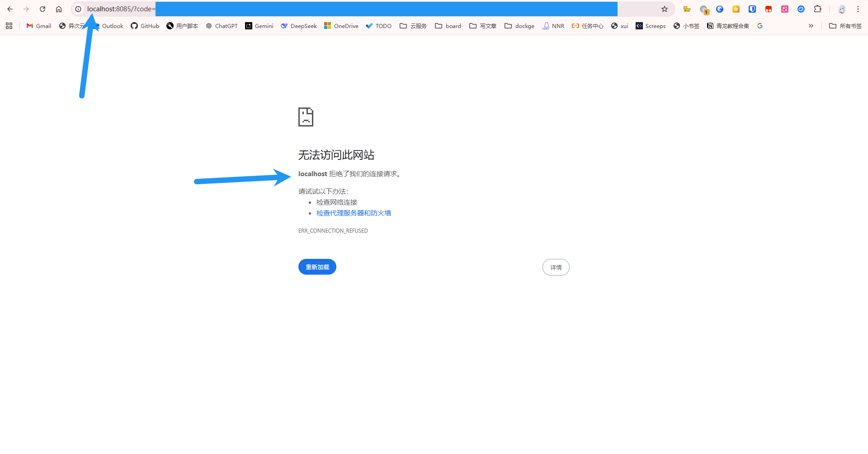The width and height of the screenshot is (868, 454).
Task: Click the 重新加载 button
Action: (x=317, y=267)
